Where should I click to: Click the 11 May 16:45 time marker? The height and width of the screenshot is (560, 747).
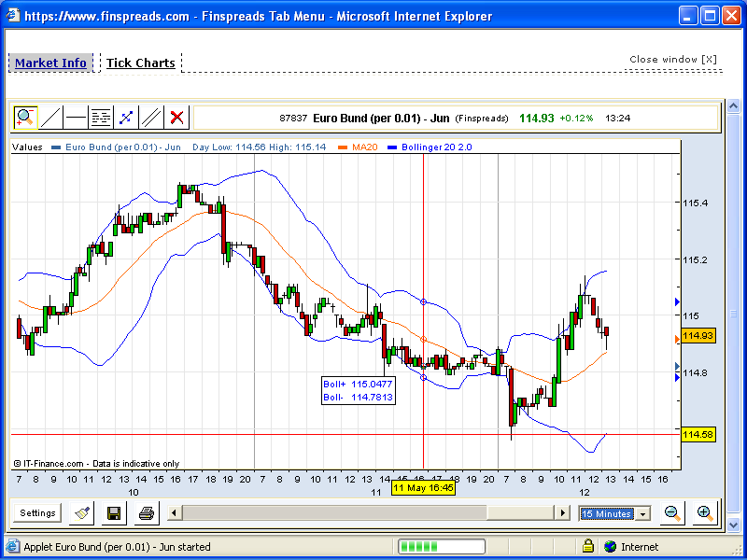424,488
